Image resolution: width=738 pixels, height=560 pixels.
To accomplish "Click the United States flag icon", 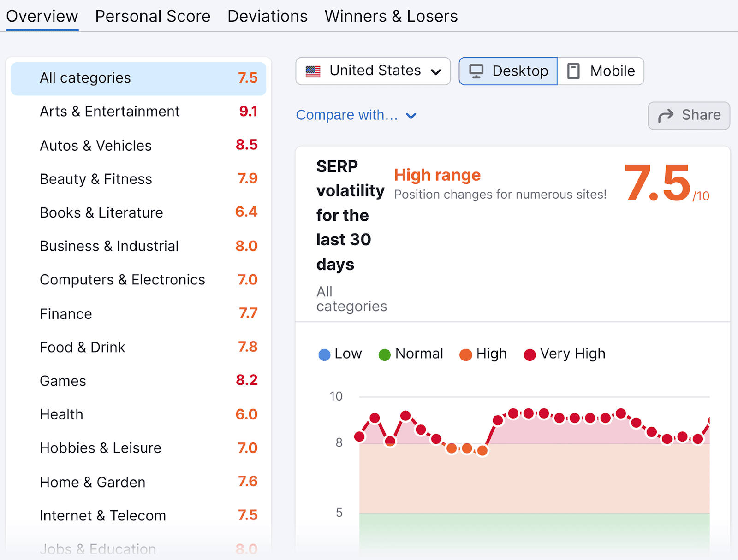I will coord(313,71).
